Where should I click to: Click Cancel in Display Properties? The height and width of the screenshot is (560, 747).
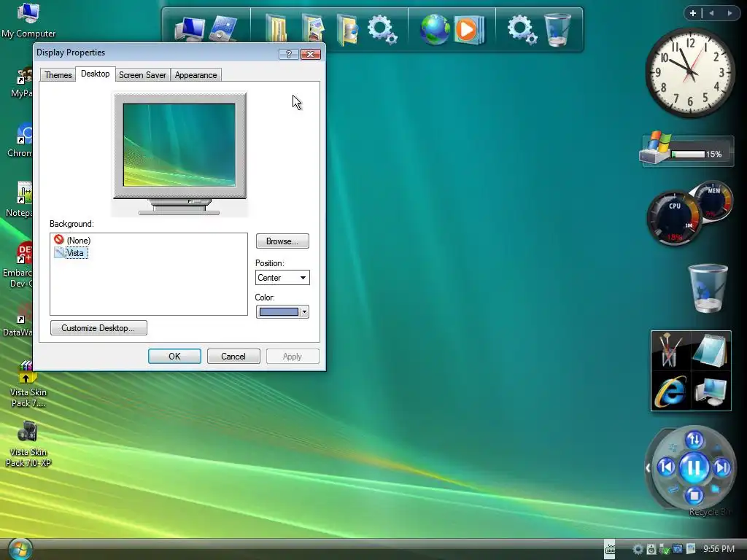point(233,356)
